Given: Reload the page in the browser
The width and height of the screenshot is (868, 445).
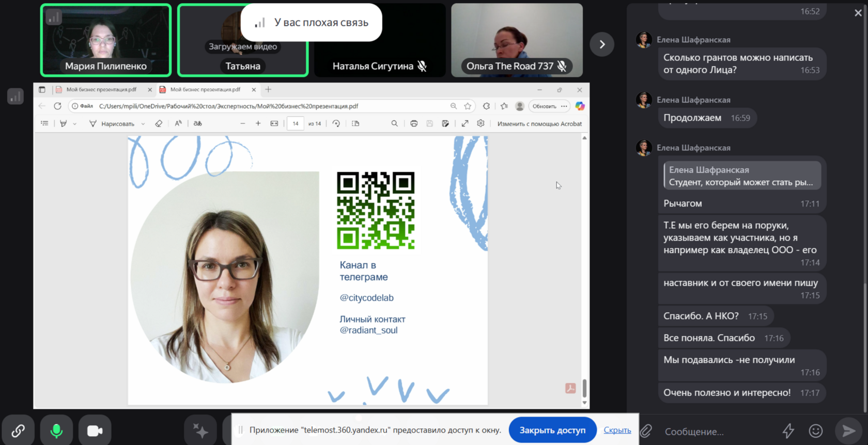Looking at the screenshot, I should click(x=57, y=106).
